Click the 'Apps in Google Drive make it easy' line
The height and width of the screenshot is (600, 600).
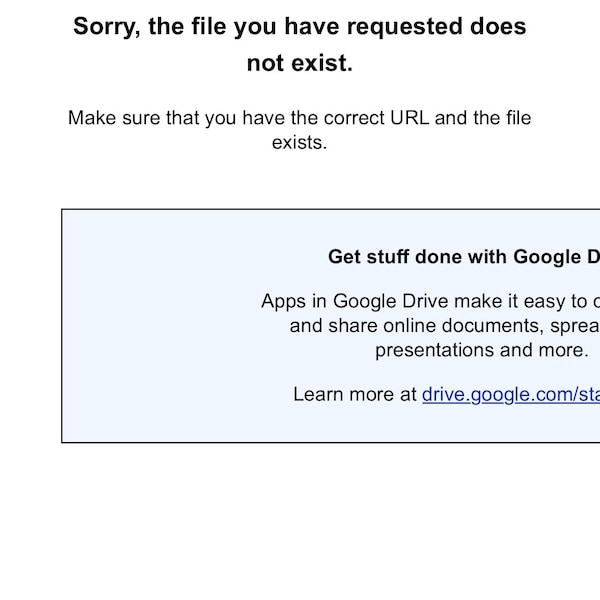click(x=430, y=302)
